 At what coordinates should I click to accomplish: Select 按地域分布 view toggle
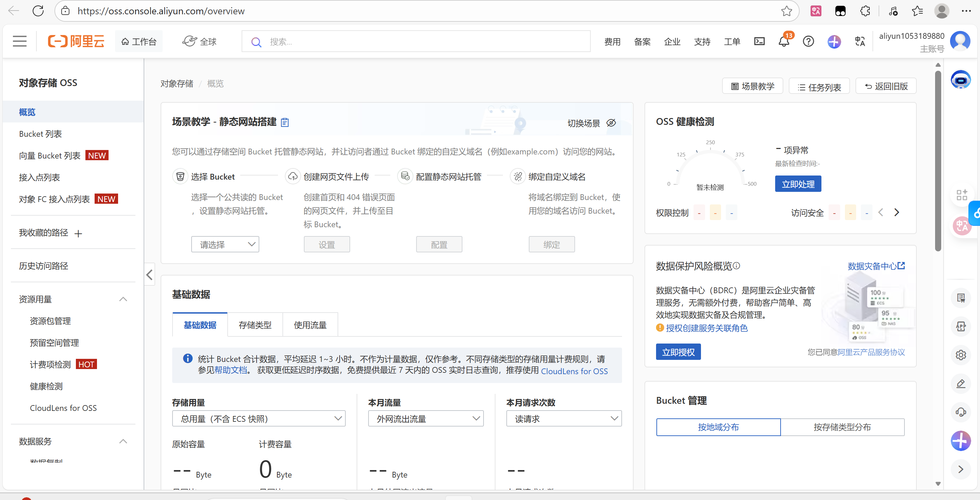click(x=718, y=427)
